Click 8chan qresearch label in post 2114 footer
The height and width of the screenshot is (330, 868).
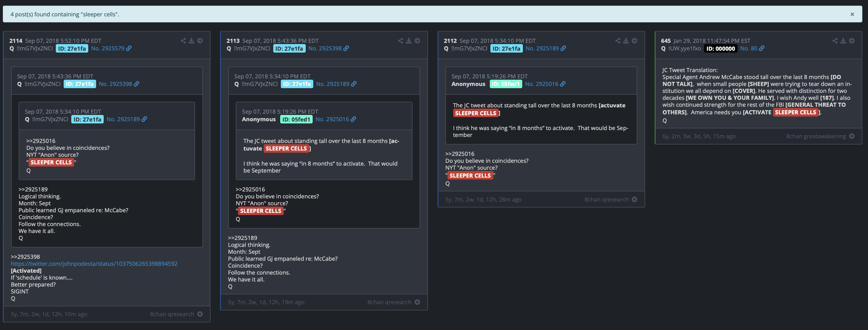(x=172, y=314)
